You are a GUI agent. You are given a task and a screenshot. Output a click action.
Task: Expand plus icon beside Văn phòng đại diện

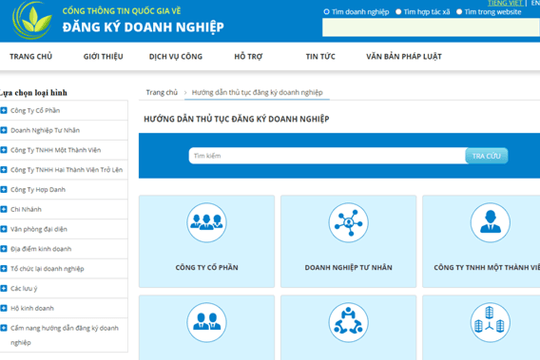tap(3, 229)
